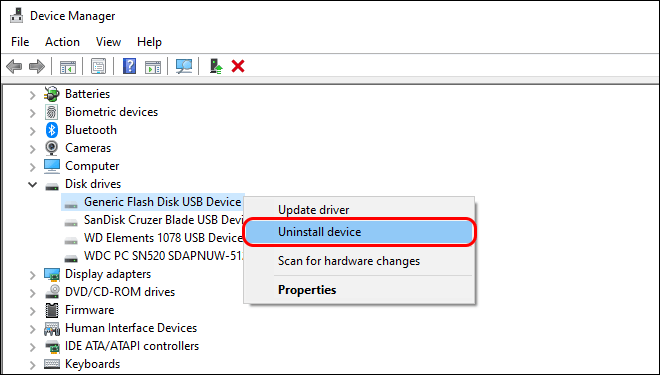Collapse the Disk drives category
This screenshot has height=375, width=660.
(x=32, y=184)
